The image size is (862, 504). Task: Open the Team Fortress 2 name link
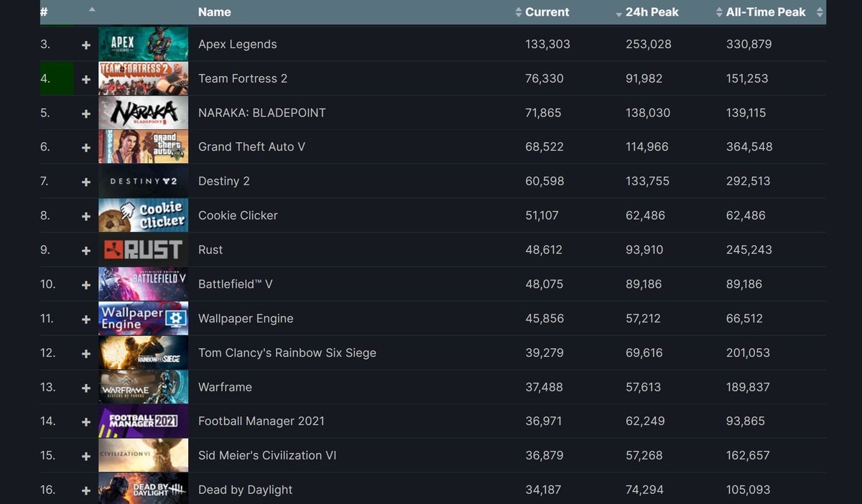pos(243,79)
